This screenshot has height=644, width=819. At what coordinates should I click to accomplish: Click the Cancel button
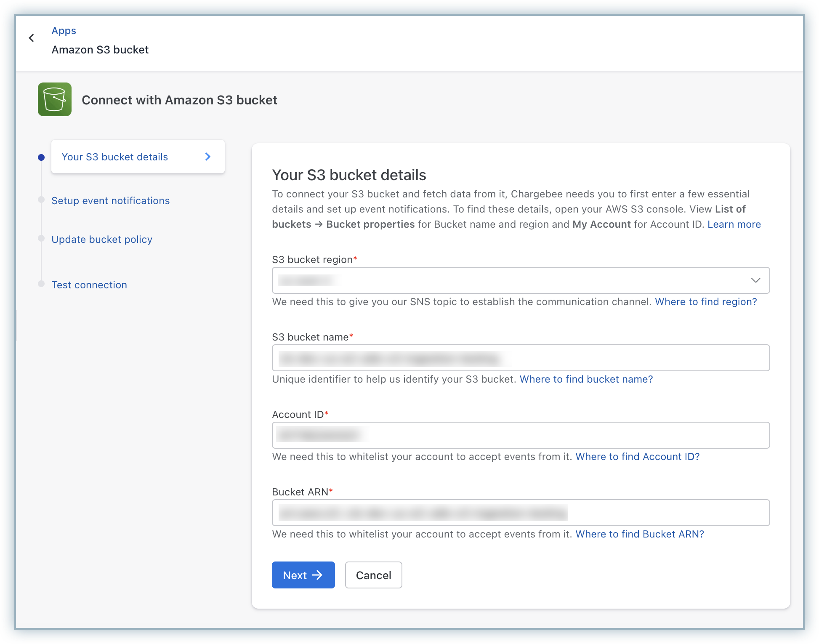click(x=373, y=575)
